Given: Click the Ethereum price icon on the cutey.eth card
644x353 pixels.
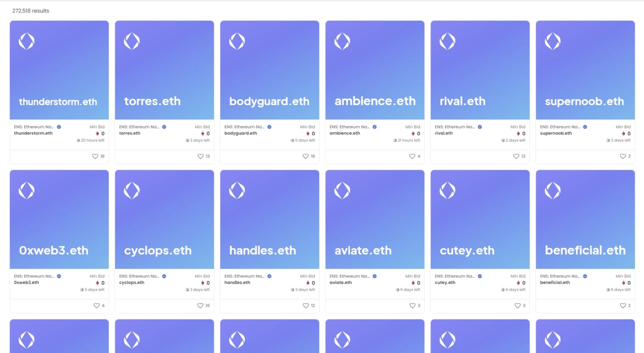Looking at the screenshot, I should click(519, 283).
